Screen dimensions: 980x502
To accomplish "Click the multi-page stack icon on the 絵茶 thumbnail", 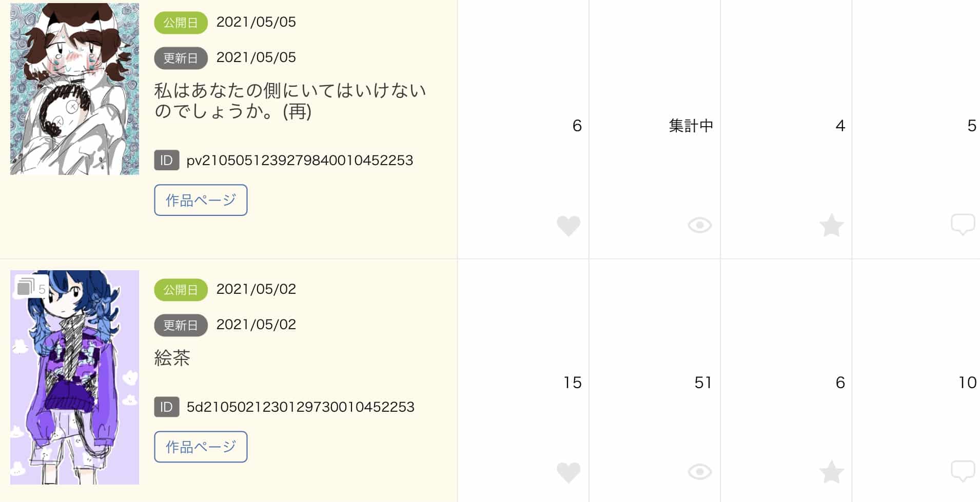I will [x=26, y=287].
